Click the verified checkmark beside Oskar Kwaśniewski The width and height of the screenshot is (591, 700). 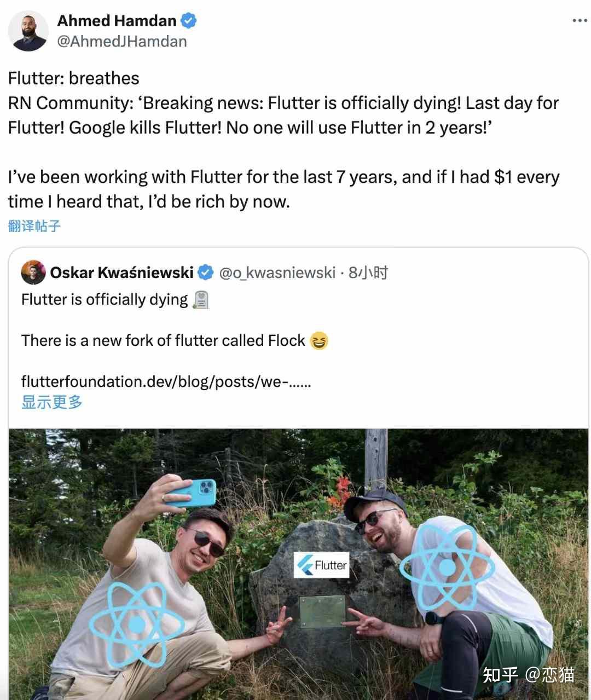[x=206, y=271]
